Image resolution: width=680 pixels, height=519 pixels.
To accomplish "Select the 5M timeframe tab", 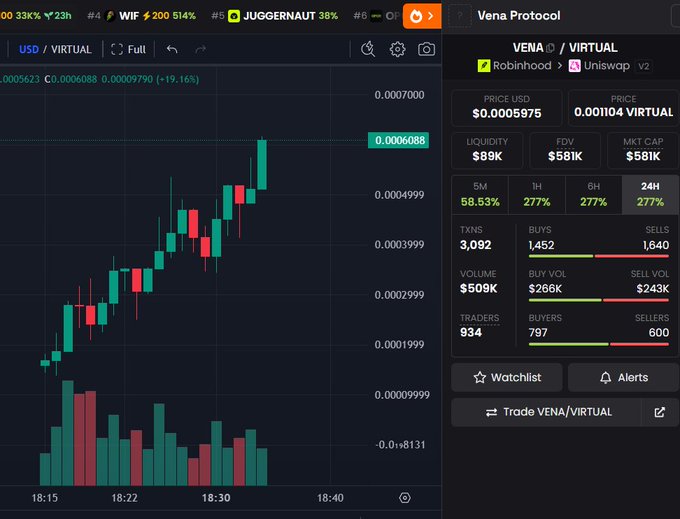I will click(480, 195).
